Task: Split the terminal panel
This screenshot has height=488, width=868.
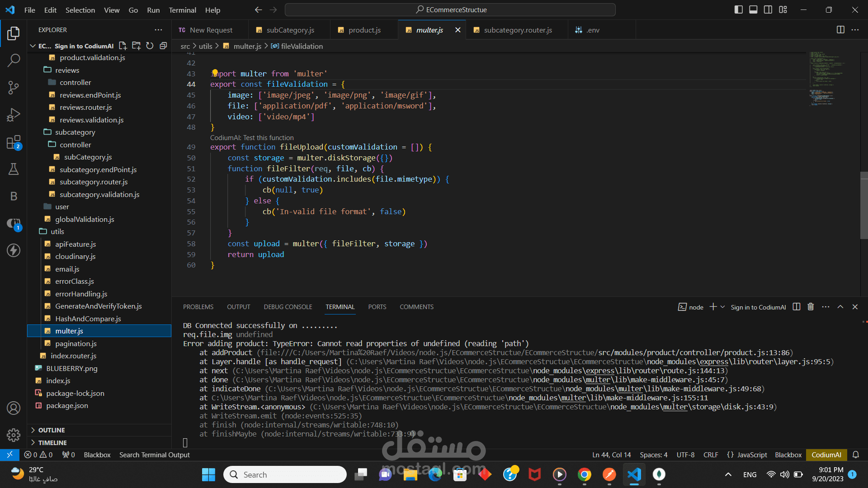Action: click(796, 307)
